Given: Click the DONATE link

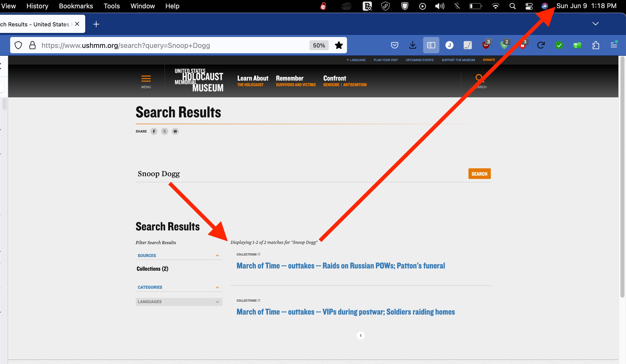Looking at the screenshot, I should pos(489,60).
